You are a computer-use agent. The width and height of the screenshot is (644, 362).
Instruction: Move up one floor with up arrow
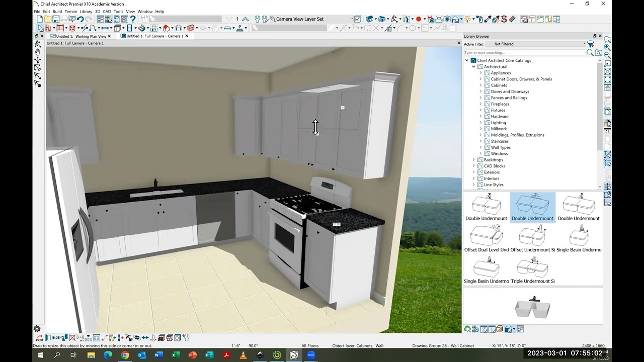[246, 19]
